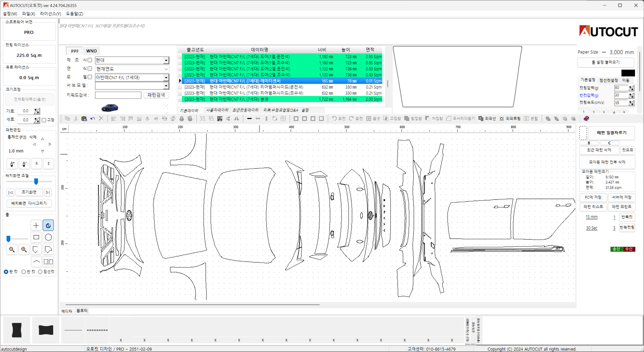Viewport: 644px width, 352px height.
Task: Move control line left arrow
Action: click(34, 144)
